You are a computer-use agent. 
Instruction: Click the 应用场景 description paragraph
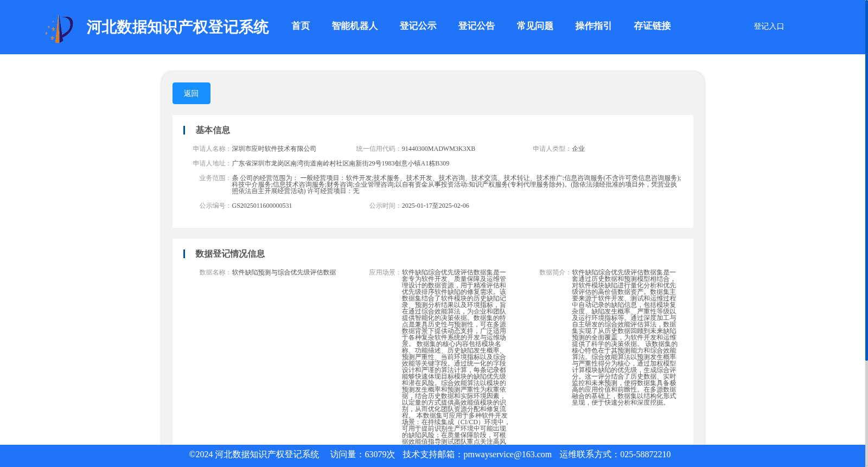click(x=455, y=357)
